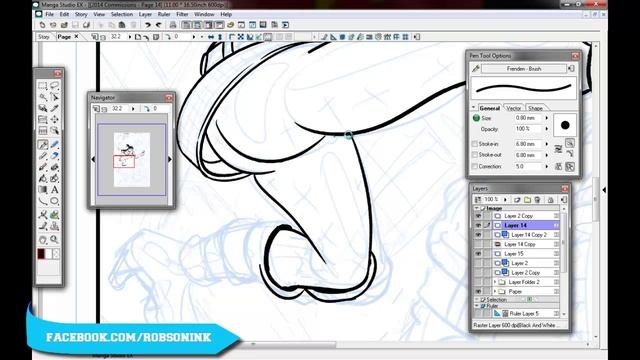This screenshot has width=640, height=360.
Task: Enable the Correction checkbox
Action: coord(474,167)
